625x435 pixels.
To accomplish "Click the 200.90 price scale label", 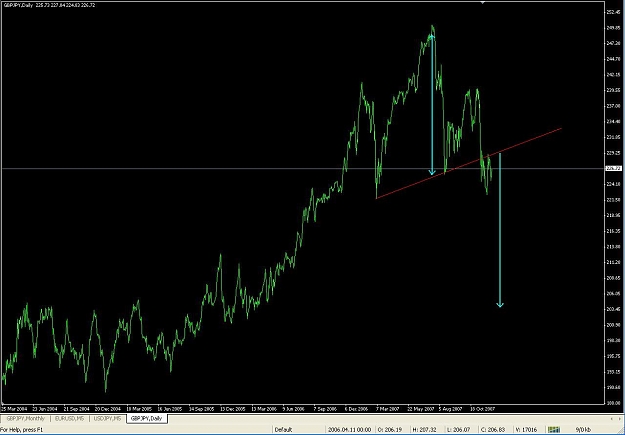I will [613, 325].
